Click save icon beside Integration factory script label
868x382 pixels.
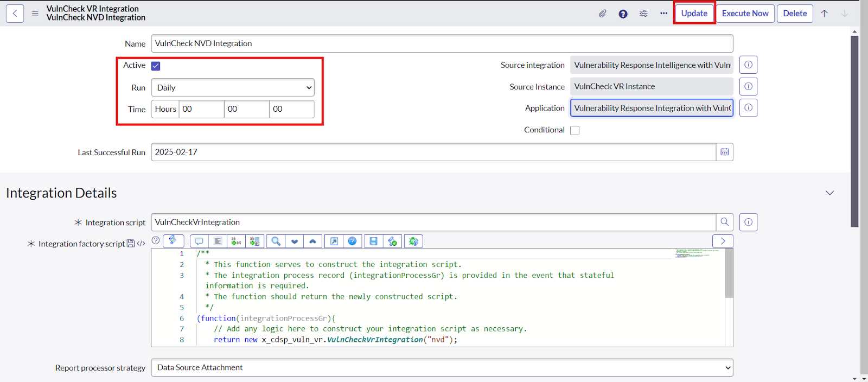(x=131, y=244)
